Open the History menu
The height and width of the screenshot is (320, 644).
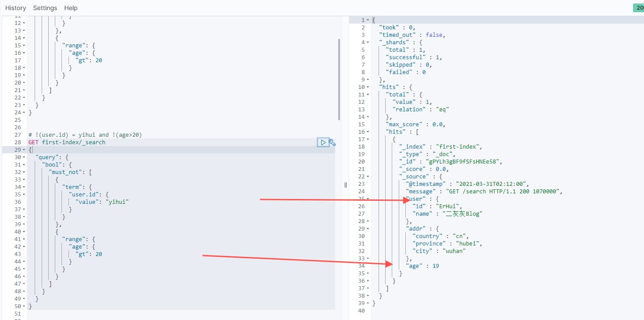pos(16,8)
